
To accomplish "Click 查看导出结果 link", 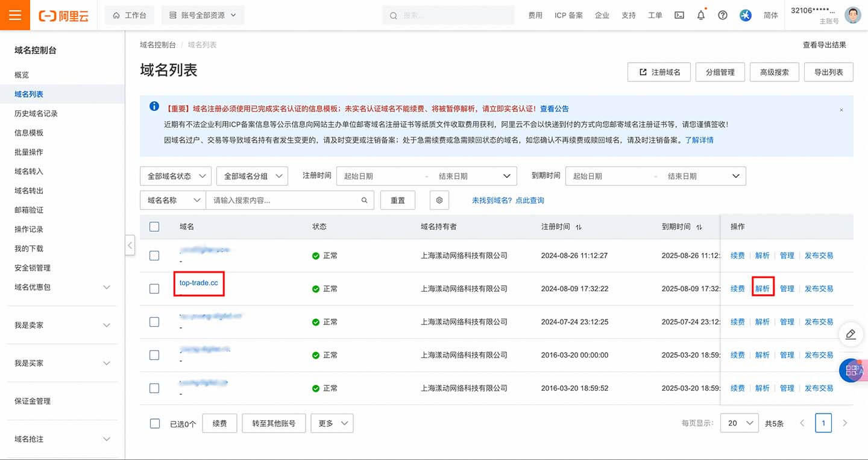I will tap(825, 45).
